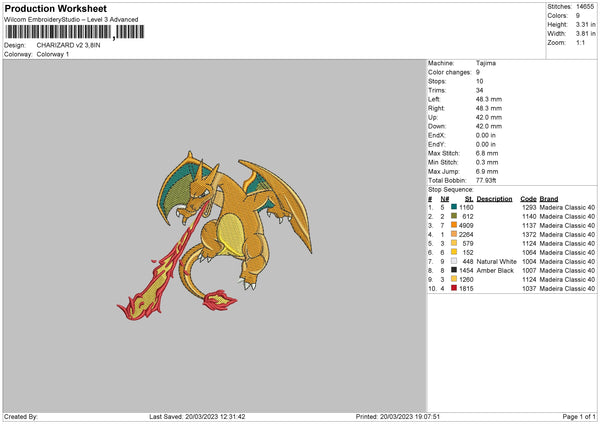Pick the orange swatch with 4909 stitches
The width and height of the screenshot is (600, 424).
point(454,225)
